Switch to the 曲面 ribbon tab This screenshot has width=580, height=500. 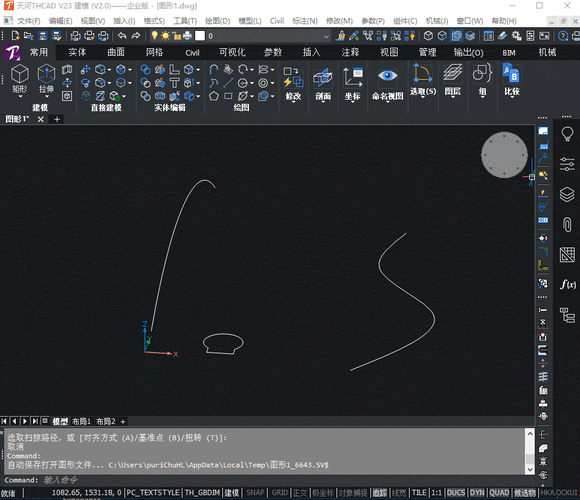click(x=116, y=52)
